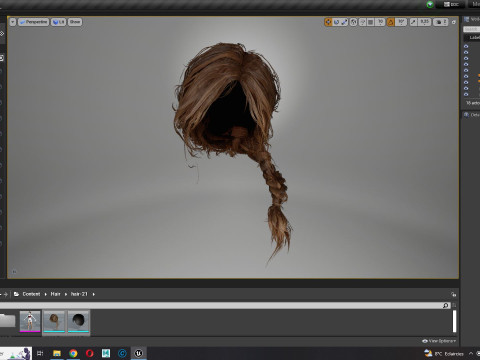Viewport: 480px width, 360px height.
Task: Open camera speed setting
Action: 441,22
